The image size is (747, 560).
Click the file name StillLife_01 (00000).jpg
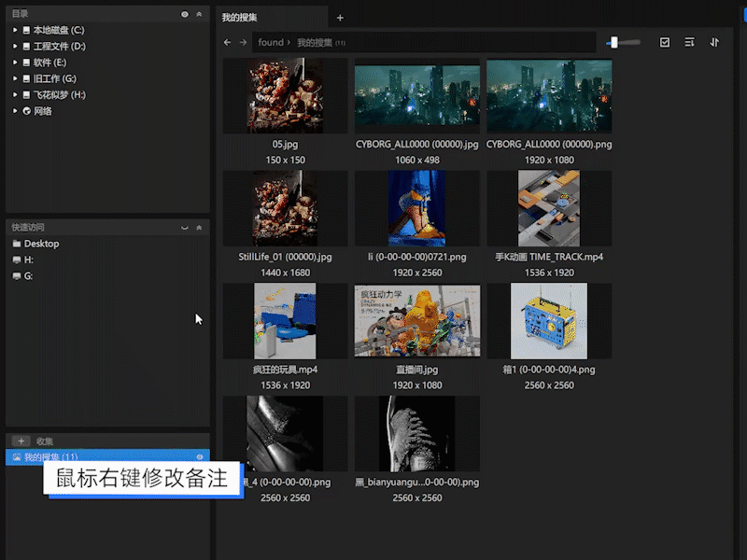click(285, 258)
